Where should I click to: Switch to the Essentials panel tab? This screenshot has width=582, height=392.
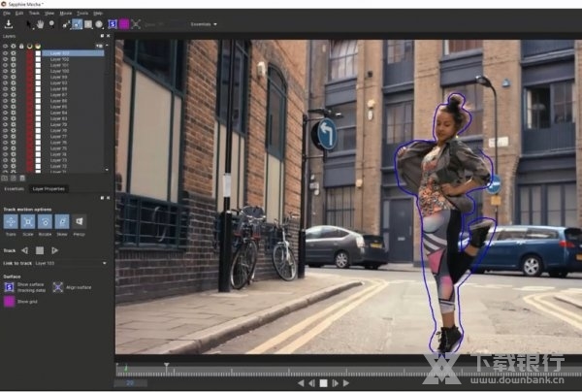tap(15, 188)
